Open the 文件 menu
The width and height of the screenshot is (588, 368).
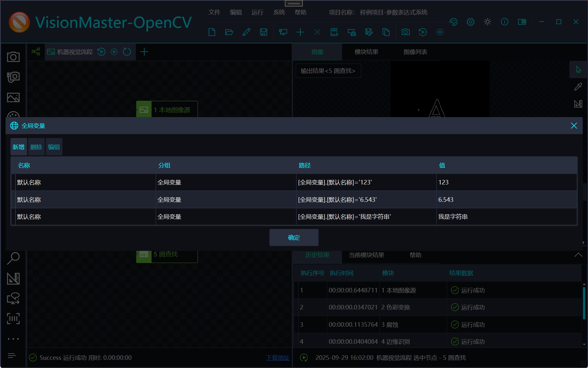pos(214,12)
